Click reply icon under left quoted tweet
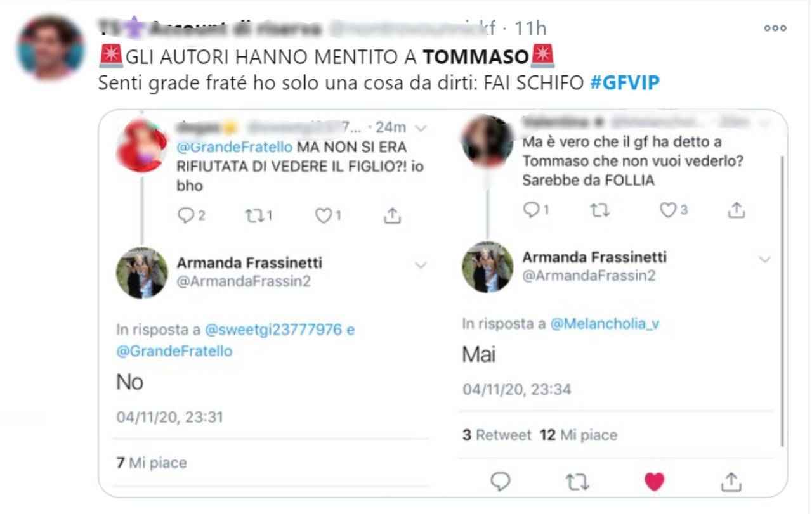812x514 pixels. coord(185,216)
